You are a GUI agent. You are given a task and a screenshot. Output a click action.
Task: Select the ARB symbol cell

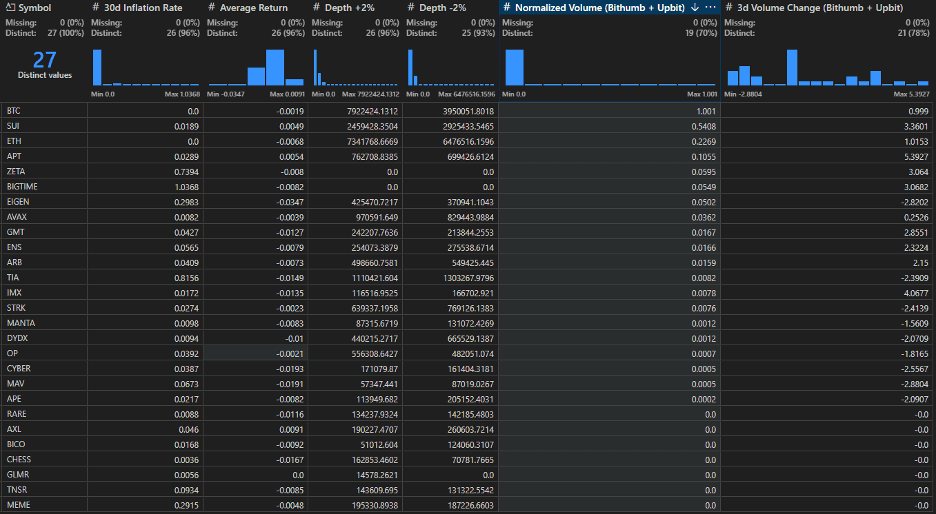44,263
